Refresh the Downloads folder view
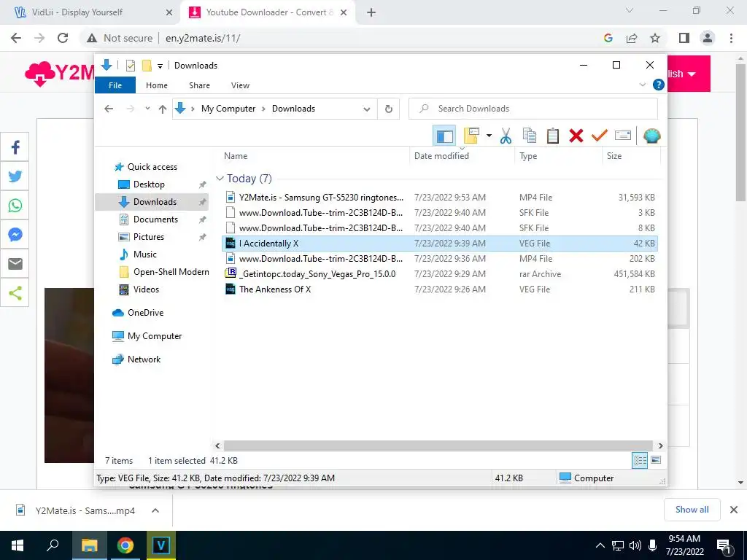 (389, 109)
